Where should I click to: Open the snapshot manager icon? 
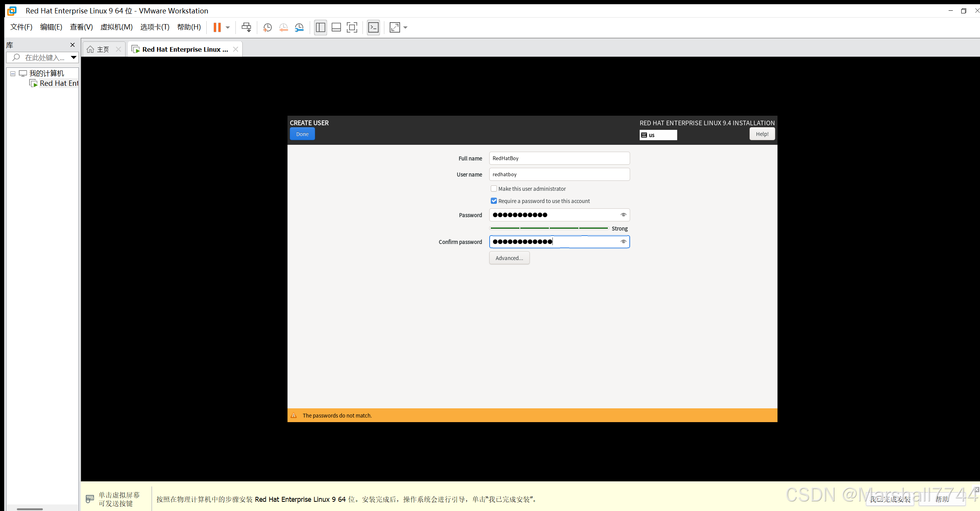coord(299,28)
